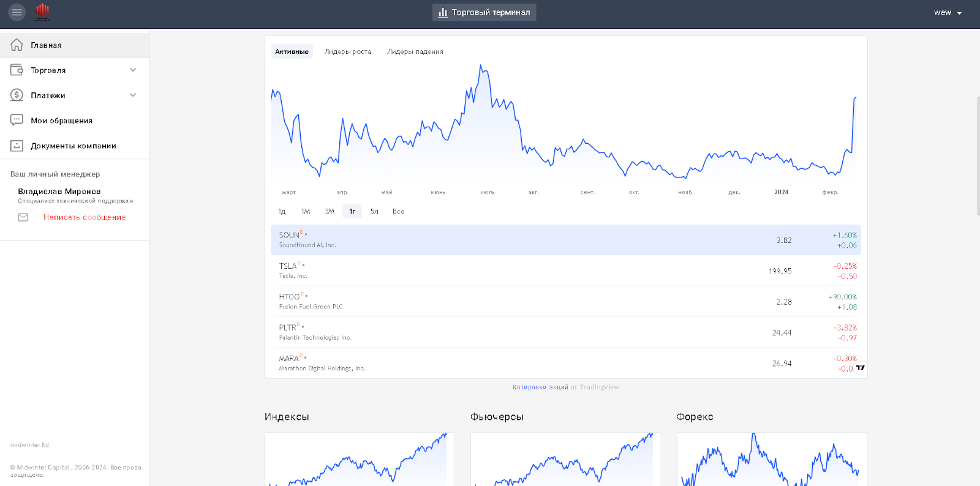Set chart range to 1д

(x=282, y=211)
